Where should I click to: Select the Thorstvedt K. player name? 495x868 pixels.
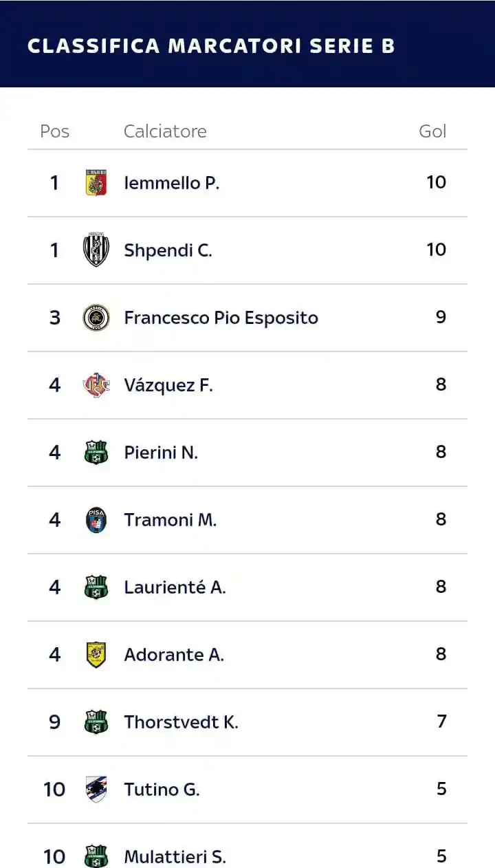(x=181, y=722)
